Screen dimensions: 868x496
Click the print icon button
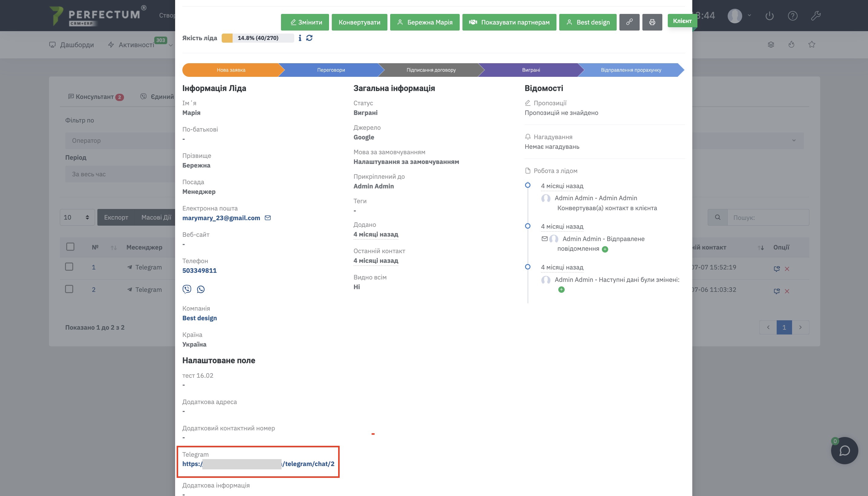652,22
